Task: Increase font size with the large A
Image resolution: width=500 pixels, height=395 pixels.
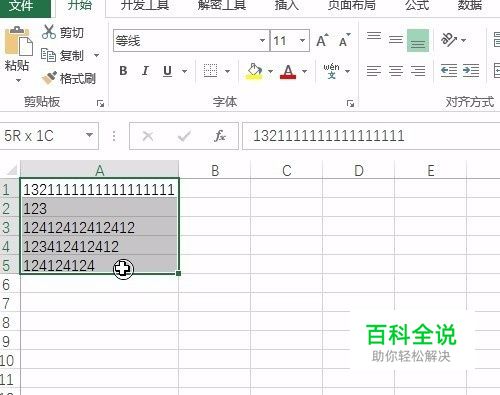Action: tap(322, 41)
